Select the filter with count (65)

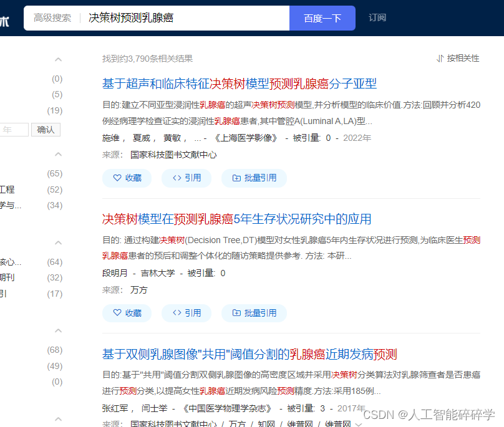click(55, 173)
